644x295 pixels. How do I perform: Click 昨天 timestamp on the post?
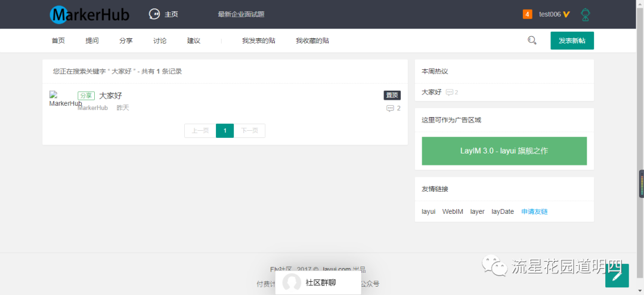tap(123, 108)
